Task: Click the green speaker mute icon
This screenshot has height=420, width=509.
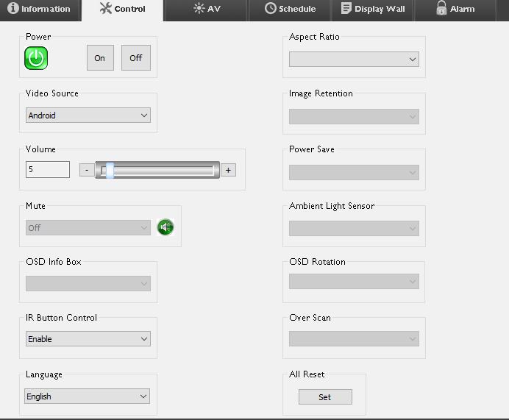Action: tap(165, 227)
